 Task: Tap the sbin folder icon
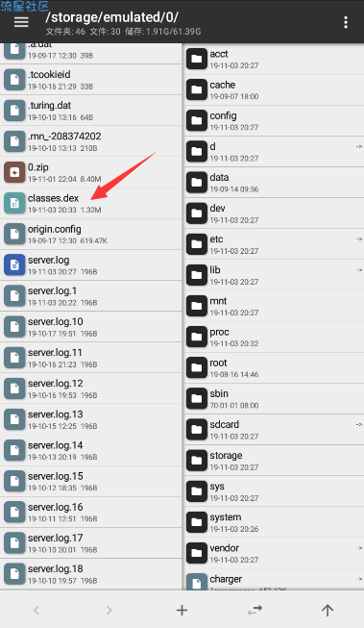point(196,398)
